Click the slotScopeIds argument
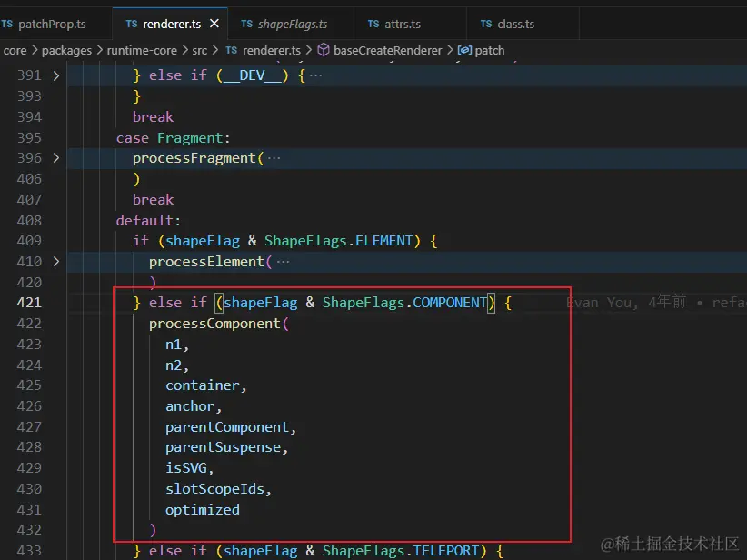747x560 pixels. tap(214, 489)
